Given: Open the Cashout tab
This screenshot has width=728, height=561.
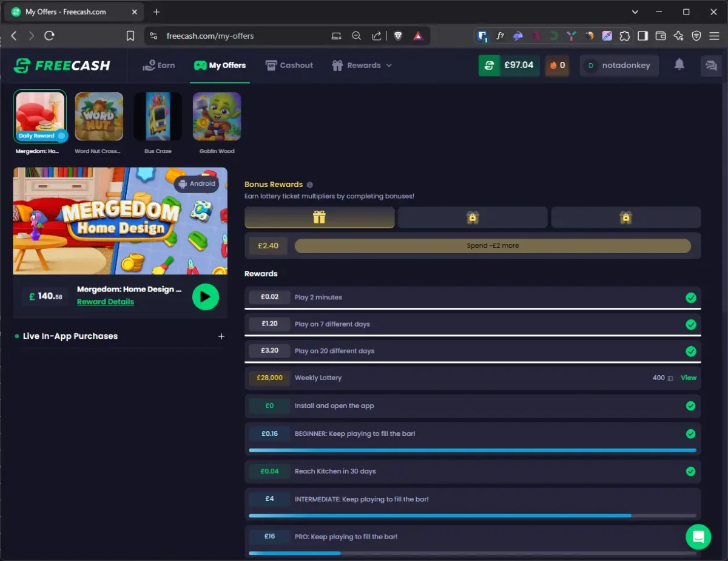Looking at the screenshot, I should [x=289, y=65].
